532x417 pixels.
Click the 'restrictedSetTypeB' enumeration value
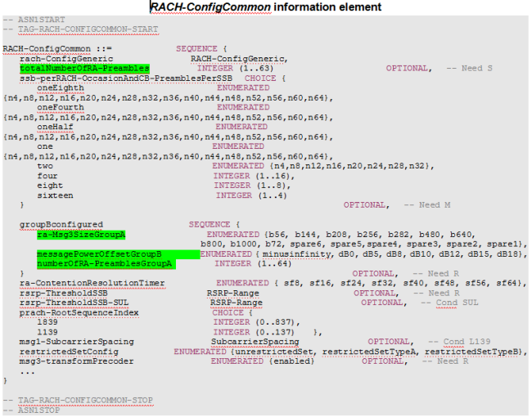coord(471,352)
